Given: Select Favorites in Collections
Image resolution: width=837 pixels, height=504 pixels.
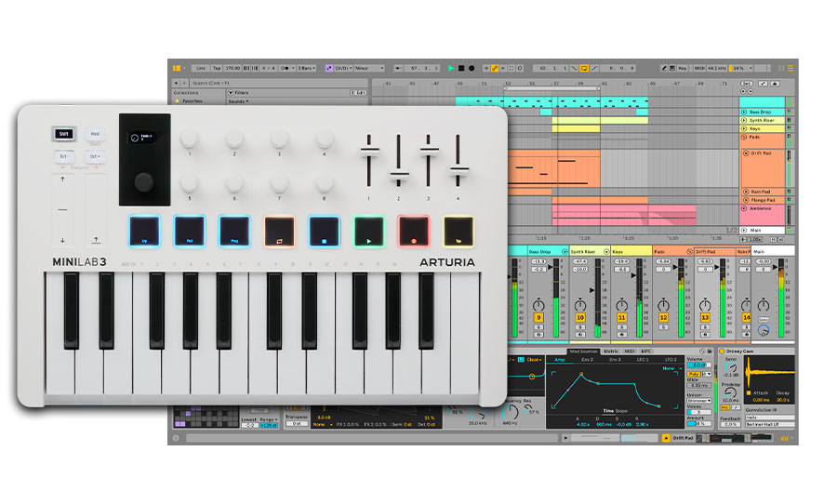Looking at the screenshot, I should [x=193, y=101].
